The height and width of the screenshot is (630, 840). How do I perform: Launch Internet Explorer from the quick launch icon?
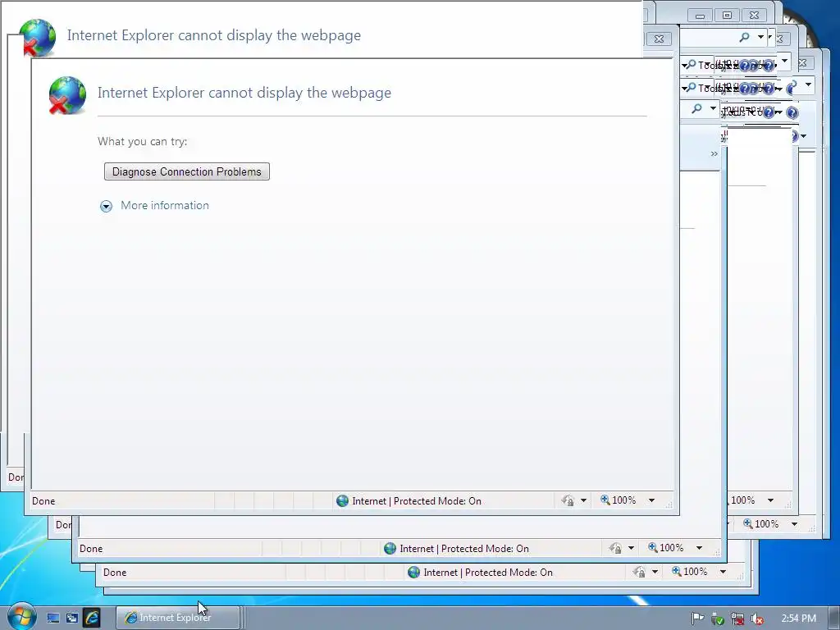(x=92, y=618)
